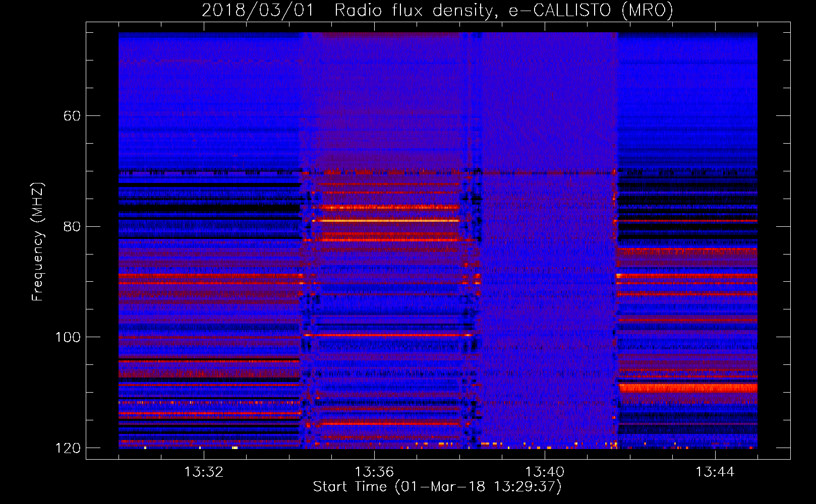Click the 80 frequency tick label

coord(72,226)
